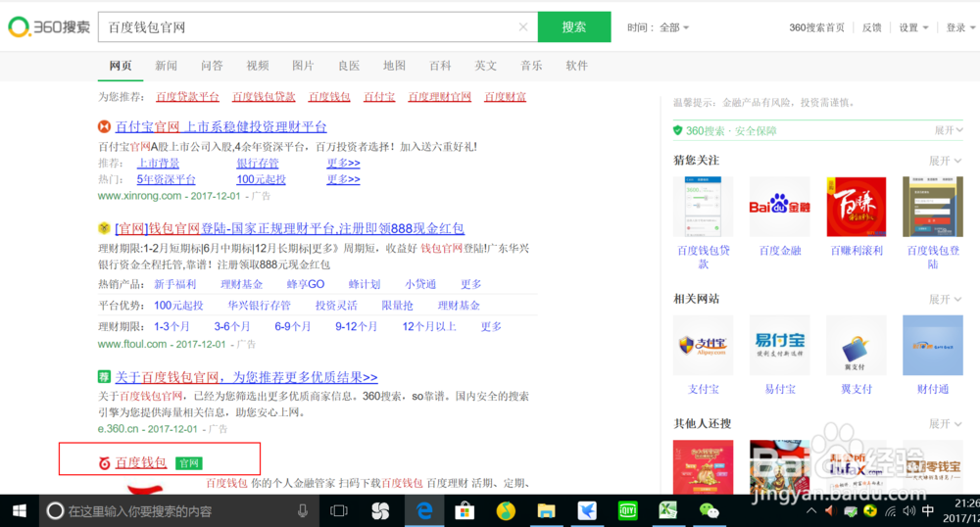Open the 设置 settings dropdown
Image resolution: width=980 pixels, height=527 pixels.
(913, 27)
